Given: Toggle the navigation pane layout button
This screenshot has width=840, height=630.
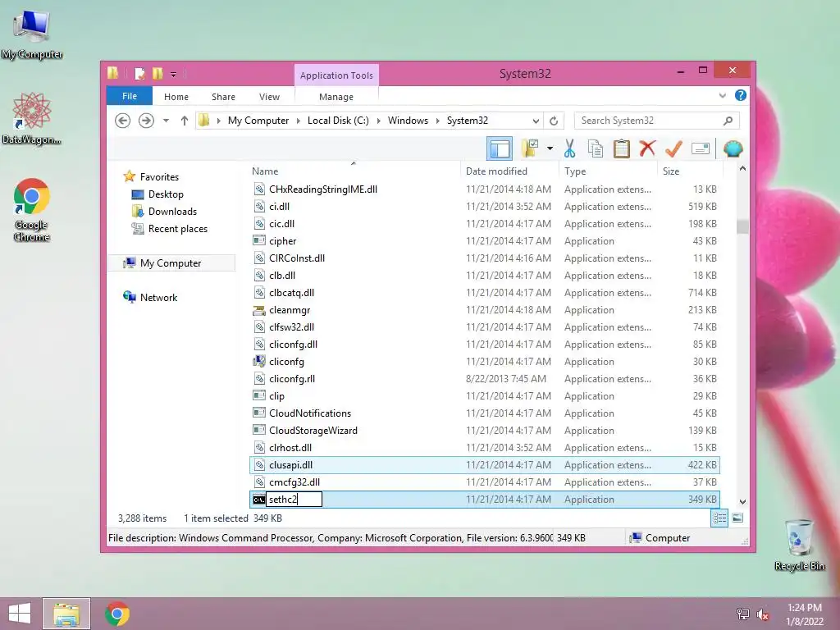Looking at the screenshot, I should coord(500,148).
